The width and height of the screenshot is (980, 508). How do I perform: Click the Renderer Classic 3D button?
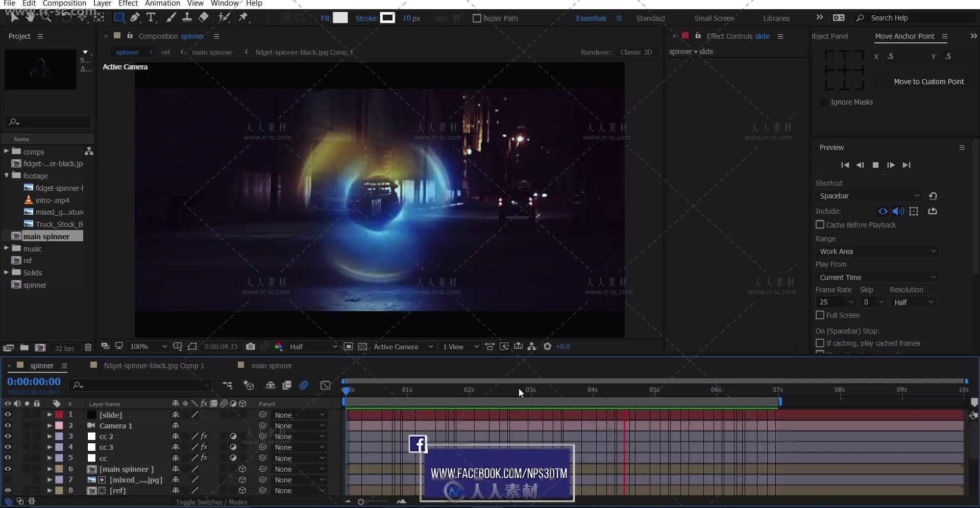636,52
